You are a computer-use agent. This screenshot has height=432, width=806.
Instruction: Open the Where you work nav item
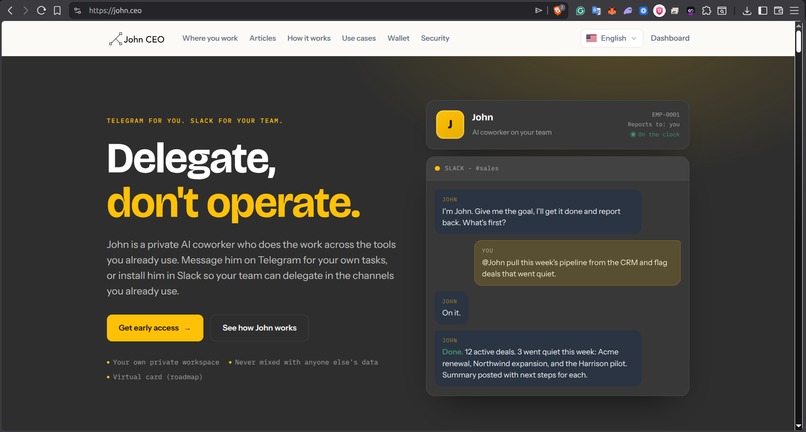coord(210,38)
